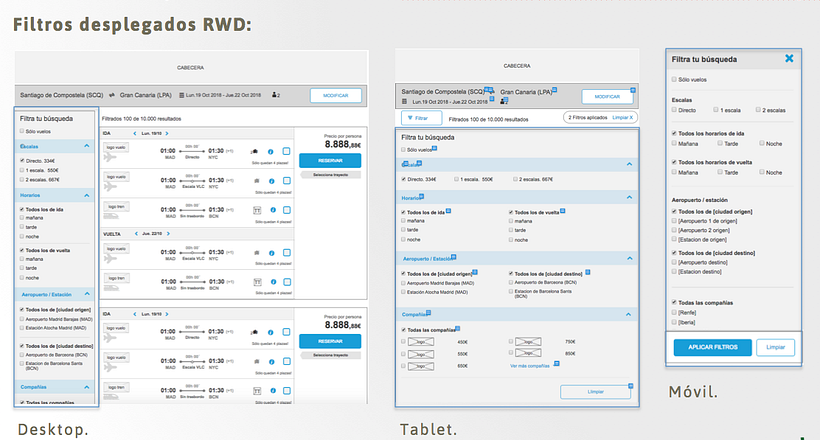Click the swap origin-destination arrows in the desktop search bar
The width and height of the screenshot is (820, 440).
(111, 95)
